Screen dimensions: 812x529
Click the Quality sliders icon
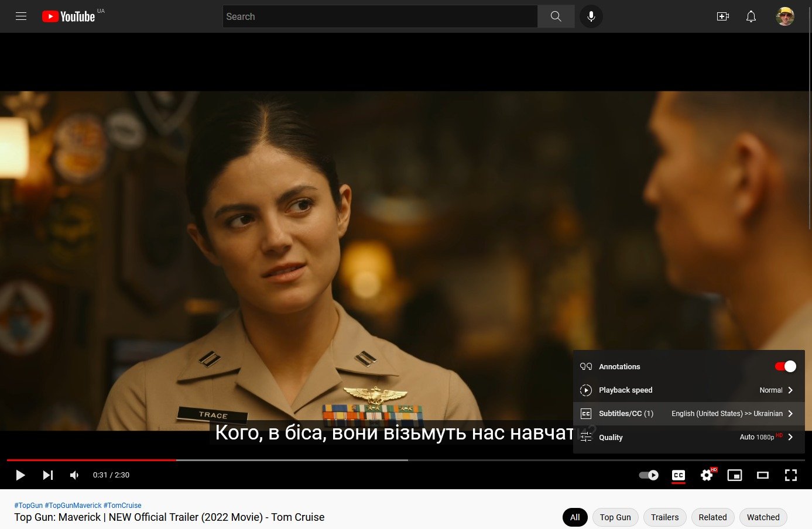(586, 437)
